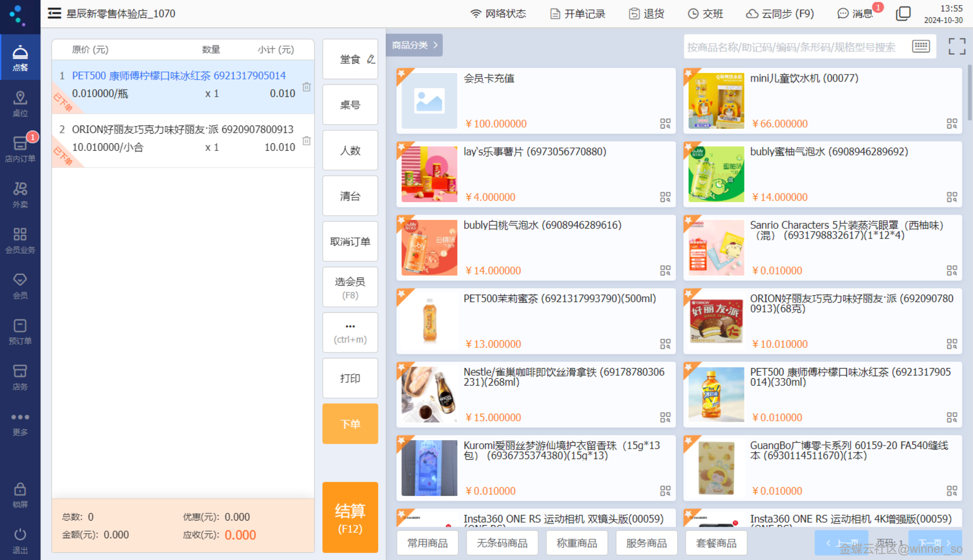Select order row 1 PET500 冰红茶

tap(183, 87)
